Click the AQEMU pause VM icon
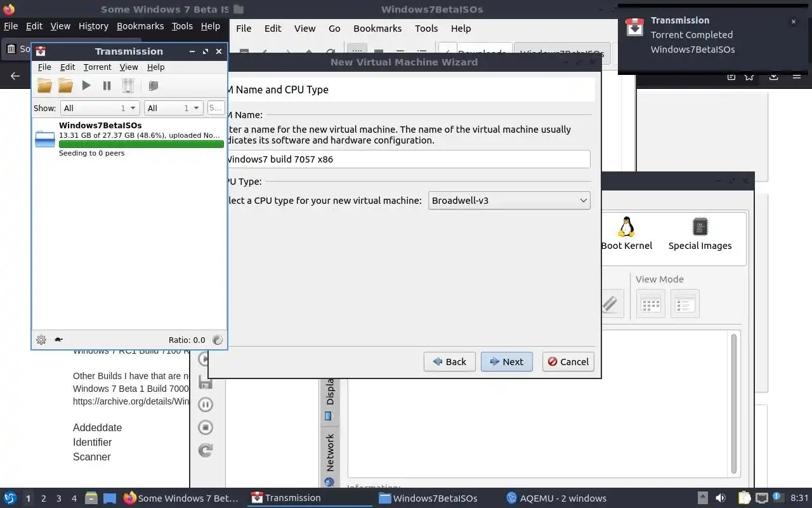Viewport: 812px width, 508px height. pos(205,404)
